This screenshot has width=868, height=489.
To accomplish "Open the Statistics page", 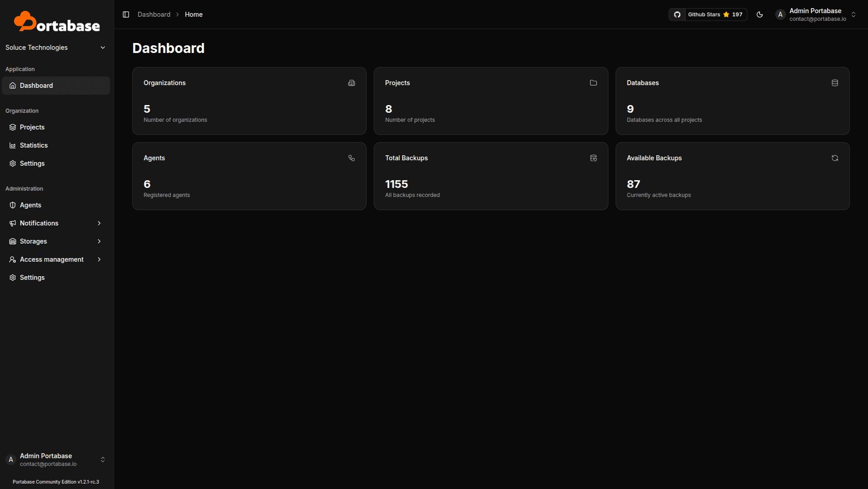I will click(x=34, y=145).
